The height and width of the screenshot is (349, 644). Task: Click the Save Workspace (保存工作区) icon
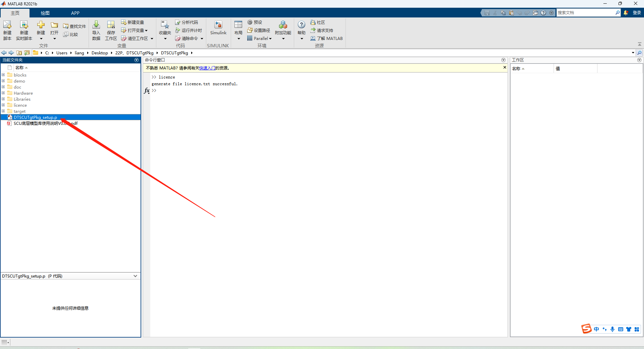111,30
